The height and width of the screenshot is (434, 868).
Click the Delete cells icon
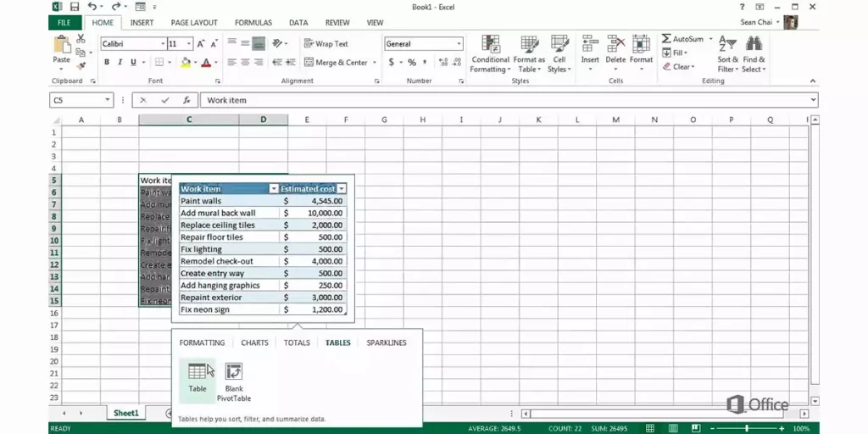[x=615, y=43]
